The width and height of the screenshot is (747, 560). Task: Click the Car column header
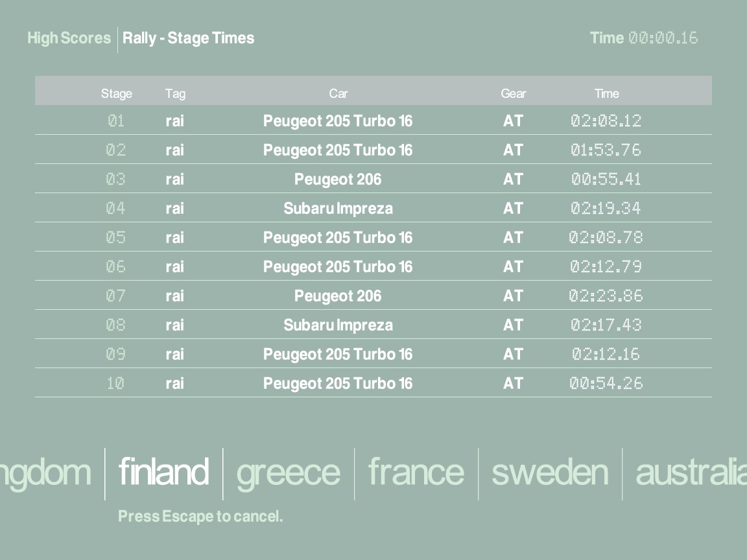338,93
